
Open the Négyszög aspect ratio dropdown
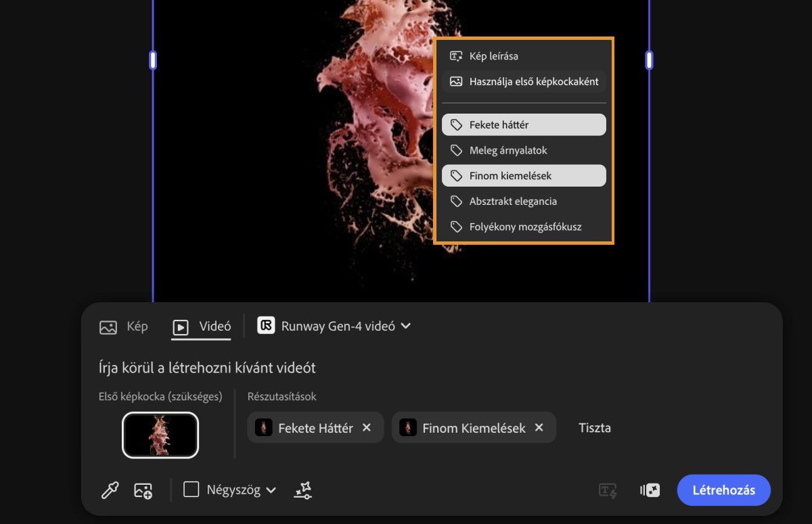(x=230, y=490)
